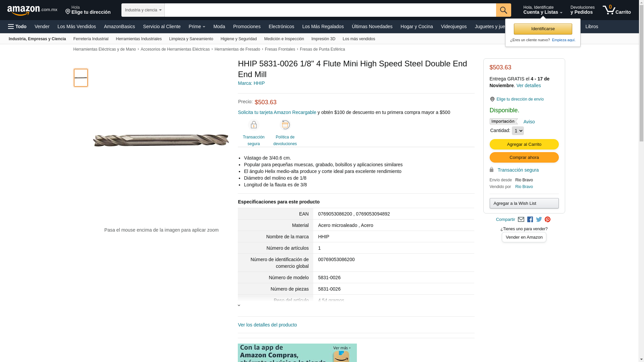644x362 pixels.
Task: Open the Herramientas Industriales category tab
Action: pyautogui.click(x=139, y=39)
